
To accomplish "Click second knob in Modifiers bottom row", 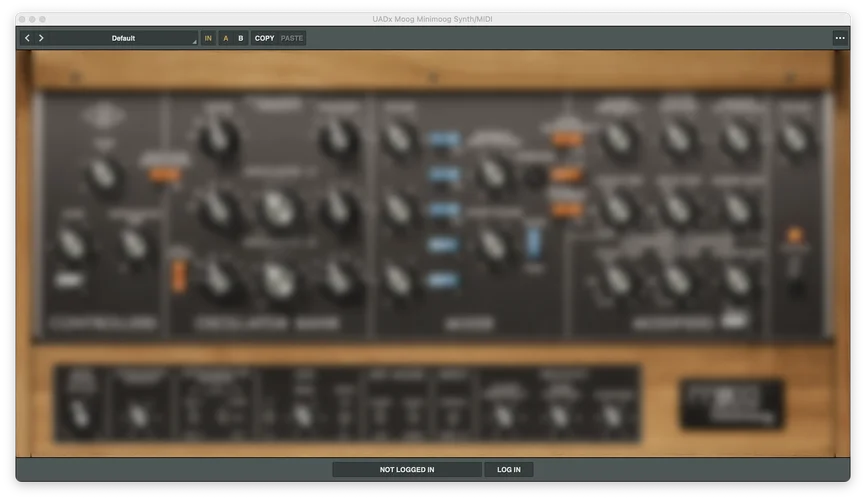I will [678, 280].
